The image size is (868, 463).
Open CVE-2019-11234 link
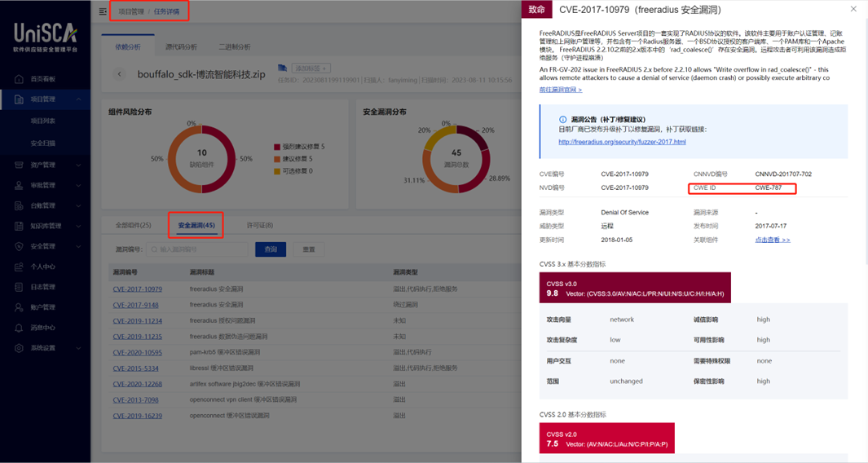(137, 321)
